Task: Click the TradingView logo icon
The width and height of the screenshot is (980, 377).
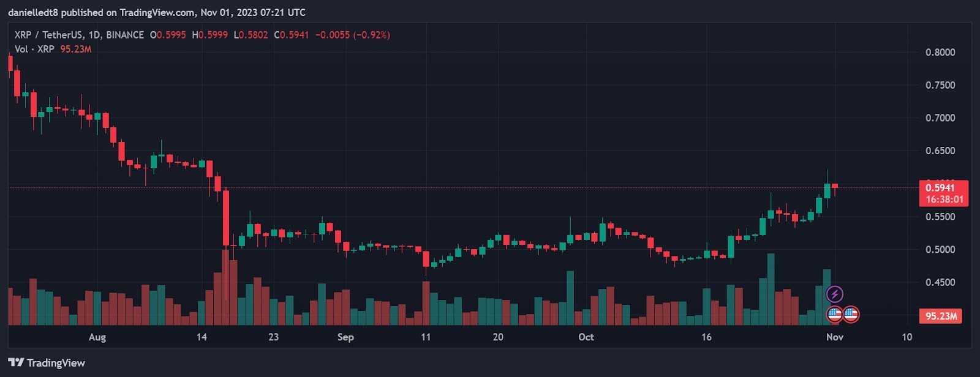Action: point(16,362)
